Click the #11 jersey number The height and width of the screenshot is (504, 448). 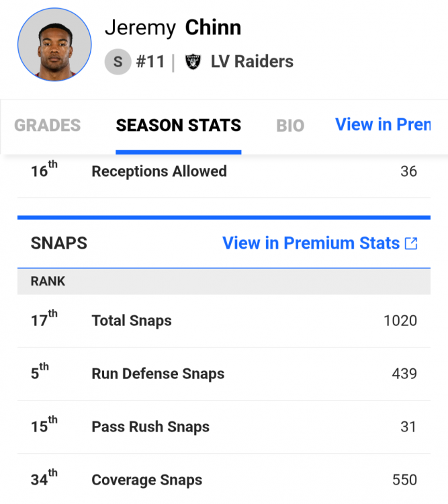coord(150,62)
